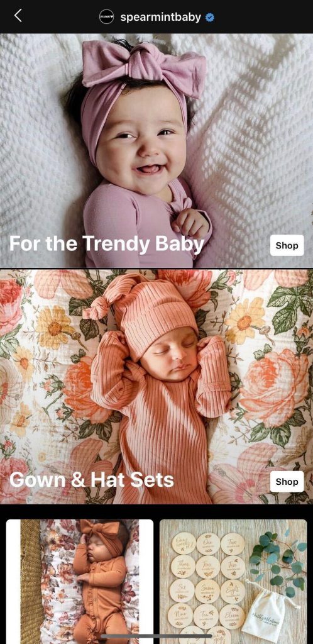The height and width of the screenshot is (644, 313).
Task: Open the For the Trendy Baby title
Action: [107, 243]
